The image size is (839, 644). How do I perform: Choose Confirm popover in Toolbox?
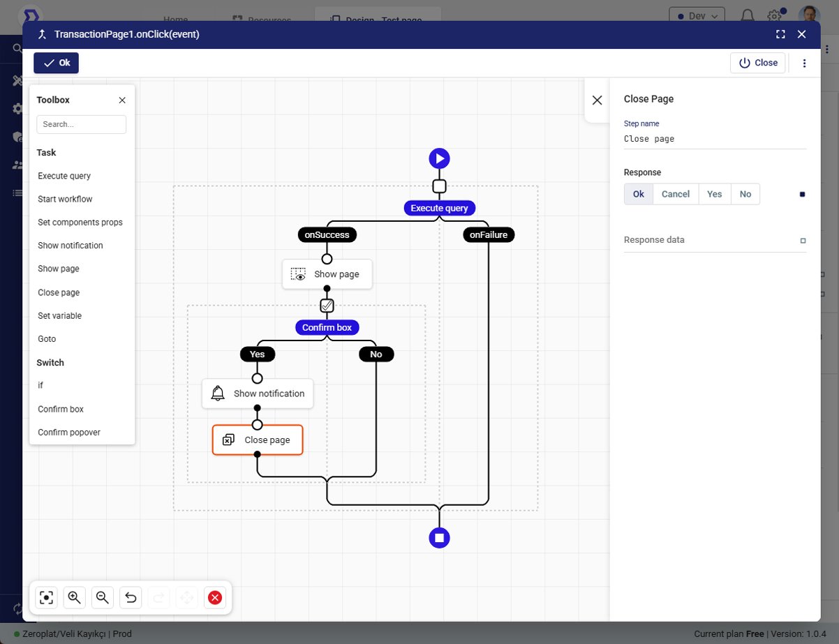[69, 432]
